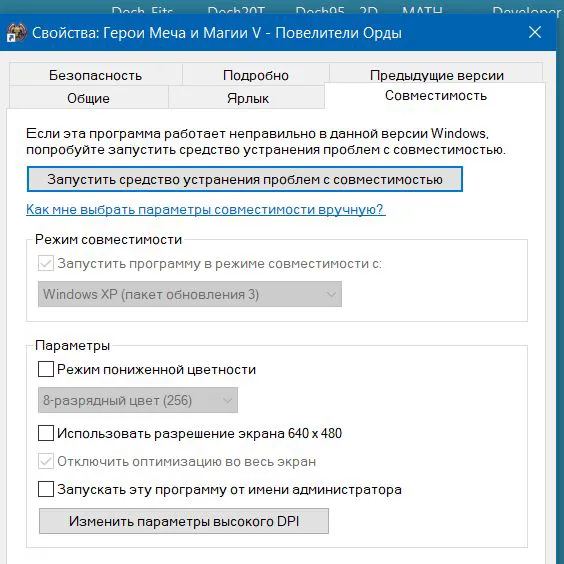Screen dimensions: 564x564
Task: Open the 8-разрядный цвет (256) dropdown
Action: pyautogui.click(x=138, y=400)
